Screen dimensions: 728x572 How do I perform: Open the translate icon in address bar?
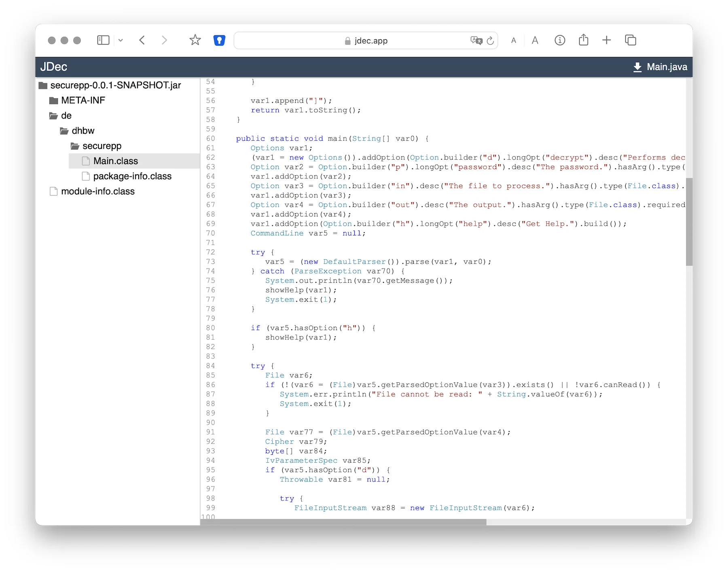pos(476,40)
